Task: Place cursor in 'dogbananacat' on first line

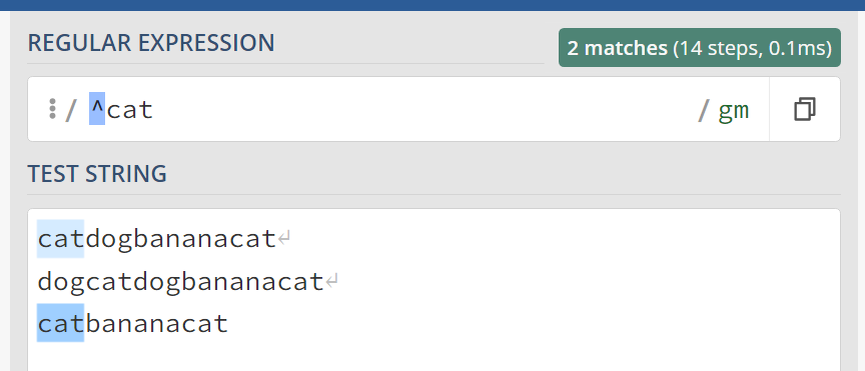Action: pyautogui.click(x=180, y=239)
